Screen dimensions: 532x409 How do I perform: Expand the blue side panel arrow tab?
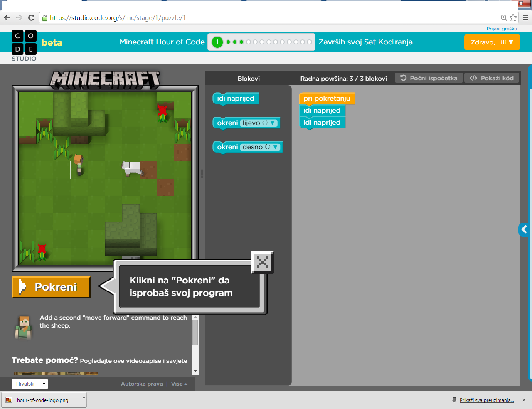click(x=524, y=229)
